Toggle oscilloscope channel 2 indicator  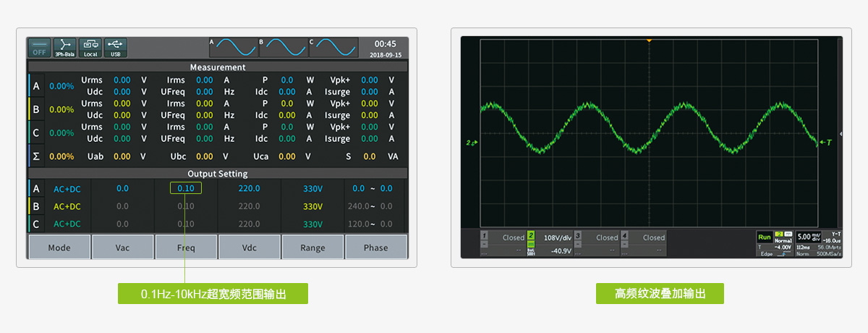click(x=531, y=237)
